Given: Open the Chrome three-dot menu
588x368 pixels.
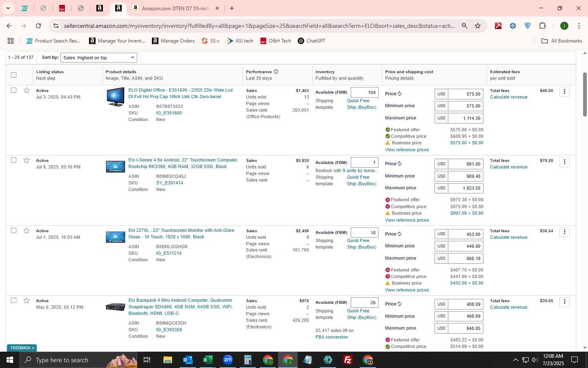Looking at the screenshot, I should 579,26.
